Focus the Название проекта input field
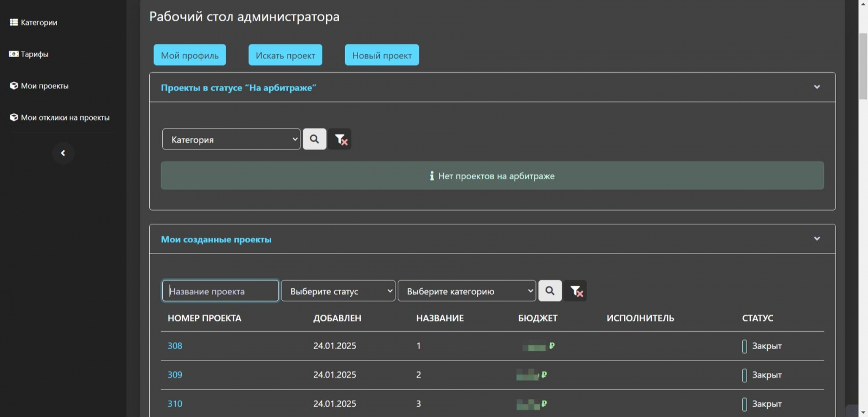This screenshot has width=868, height=417. point(220,291)
